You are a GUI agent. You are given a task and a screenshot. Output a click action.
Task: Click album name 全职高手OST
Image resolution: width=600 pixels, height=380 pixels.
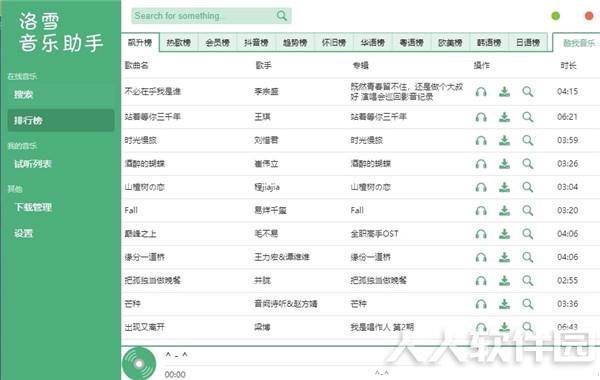pyautogui.click(x=375, y=234)
